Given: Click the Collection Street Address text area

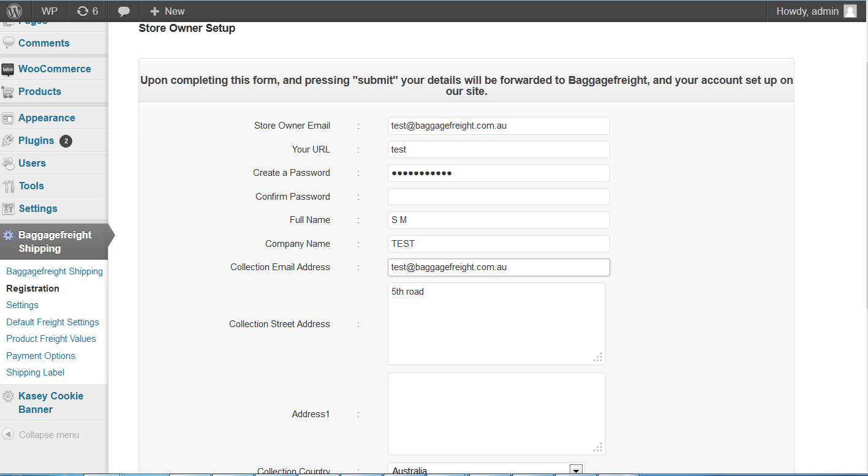Looking at the screenshot, I should pos(497,323).
